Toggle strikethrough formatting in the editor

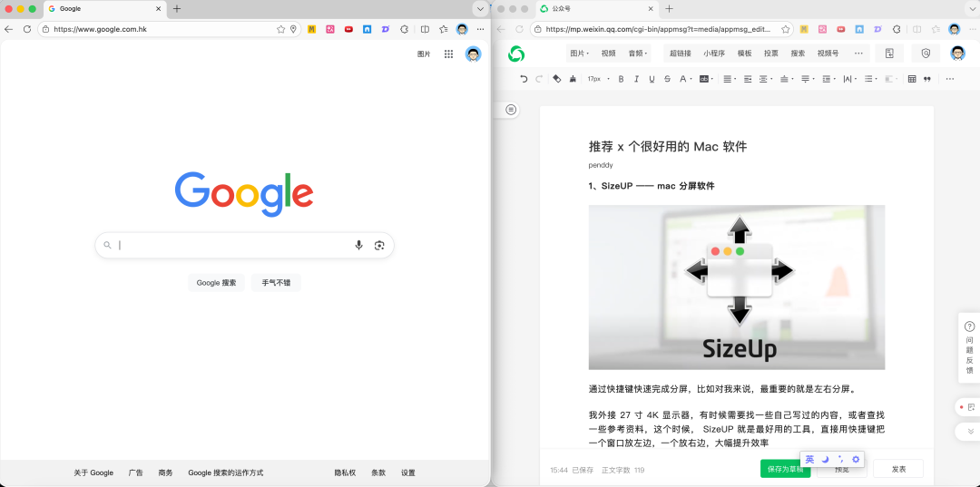tap(668, 79)
